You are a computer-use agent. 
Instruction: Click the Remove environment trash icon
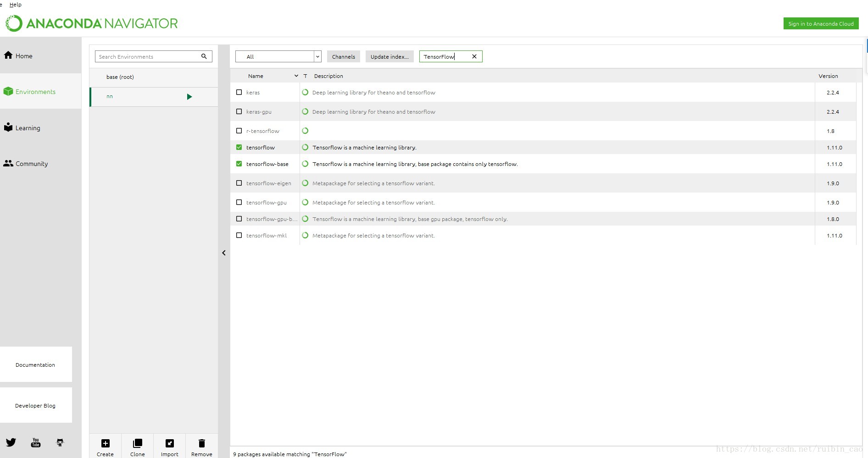(x=202, y=443)
